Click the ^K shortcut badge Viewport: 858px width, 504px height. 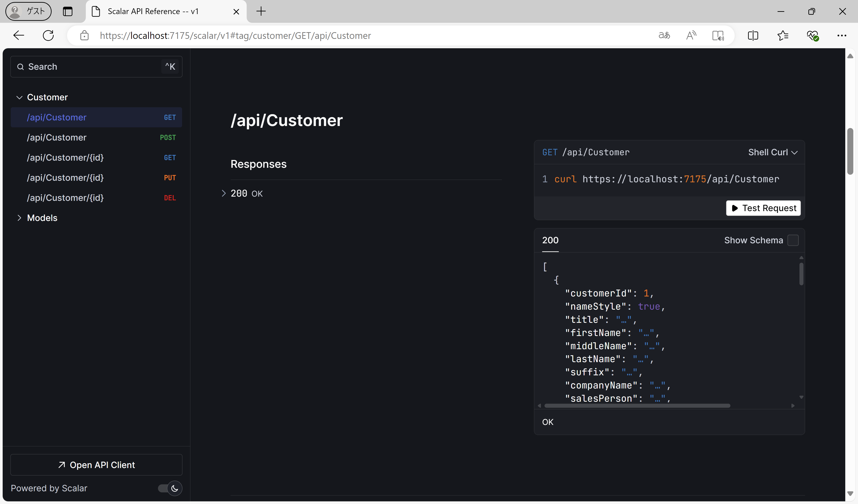point(170,67)
